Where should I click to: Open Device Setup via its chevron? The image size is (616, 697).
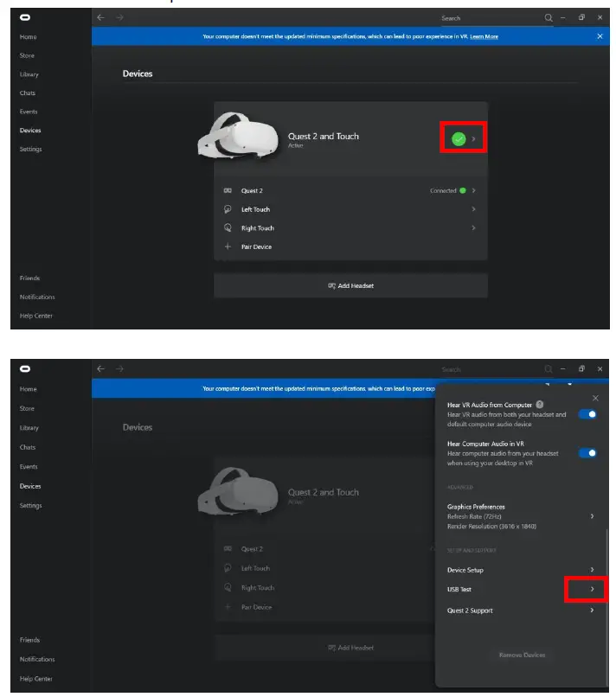click(x=592, y=570)
